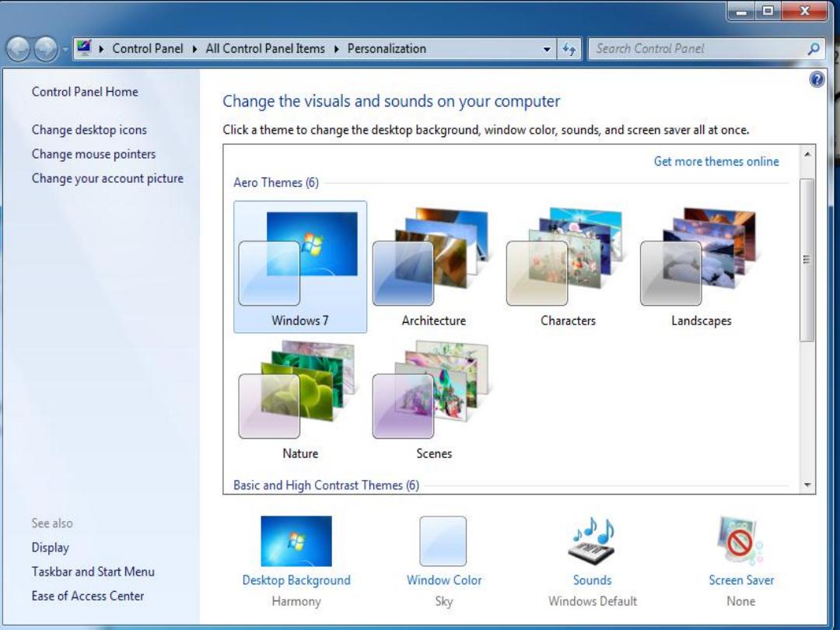Click the themes list scrollbar thumb
The image size is (840, 630).
pyautogui.click(x=807, y=260)
